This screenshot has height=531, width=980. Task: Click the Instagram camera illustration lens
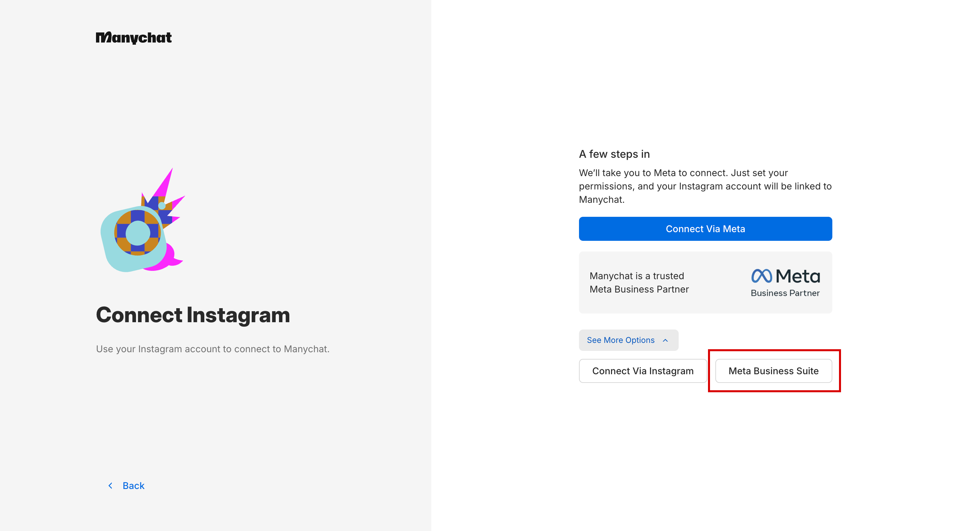coord(138,233)
